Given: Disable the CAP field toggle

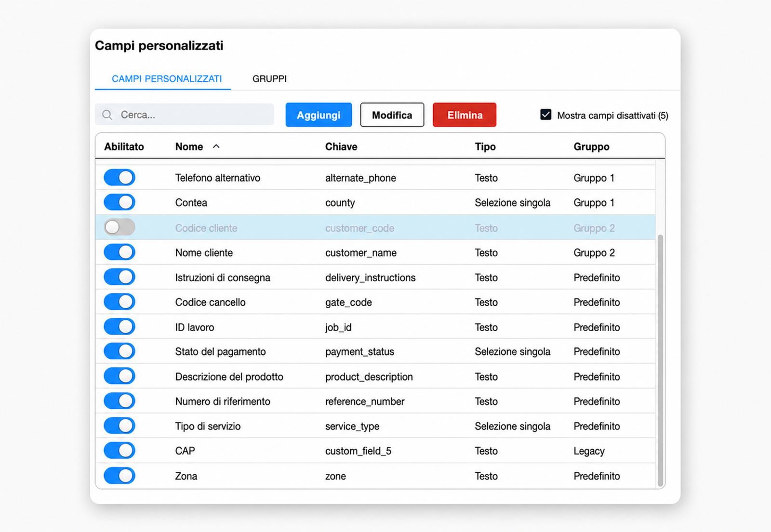Looking at the screenshot, I should [x=120, y=451].
